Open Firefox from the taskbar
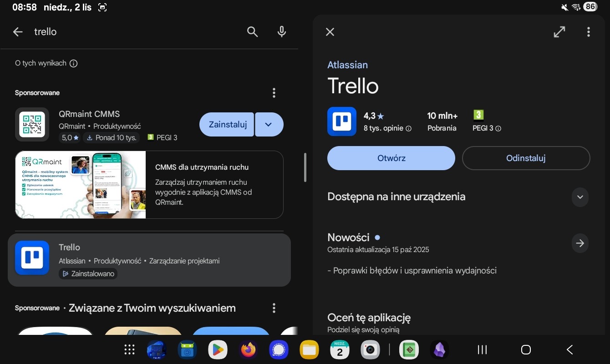Screen dimensions: 610x364 coord(248,349)
